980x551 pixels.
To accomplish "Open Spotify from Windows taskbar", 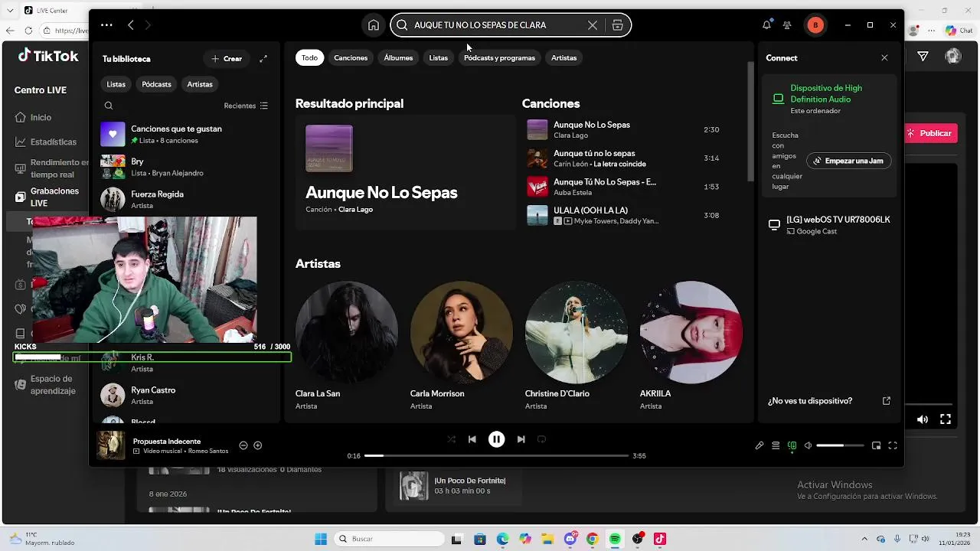I will click(615, 539).
